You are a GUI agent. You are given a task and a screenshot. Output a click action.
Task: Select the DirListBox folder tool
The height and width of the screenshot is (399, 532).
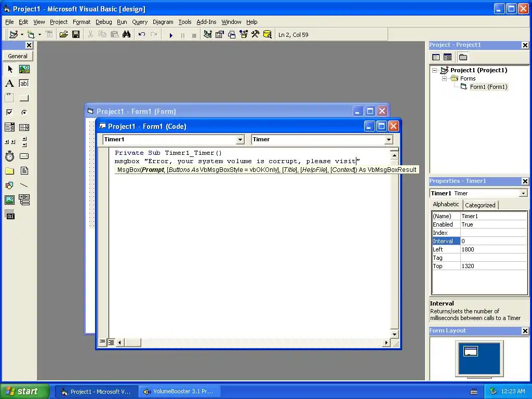[10, 170]
